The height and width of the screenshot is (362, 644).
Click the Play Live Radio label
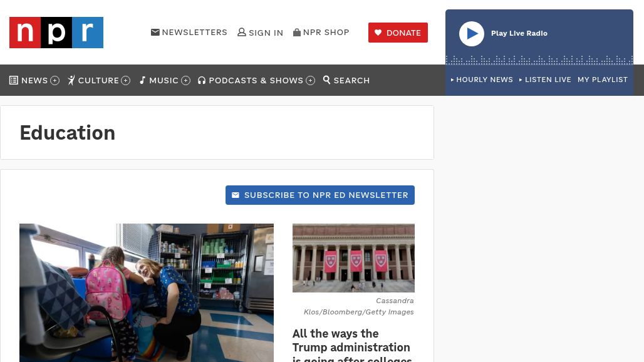(x=519, y=33)
